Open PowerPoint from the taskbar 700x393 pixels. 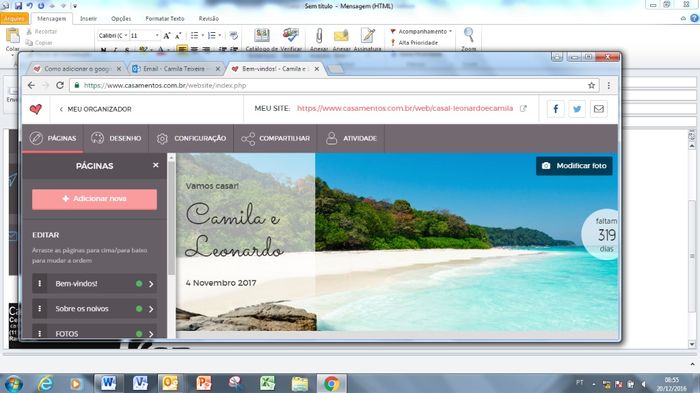coord(204,383)
